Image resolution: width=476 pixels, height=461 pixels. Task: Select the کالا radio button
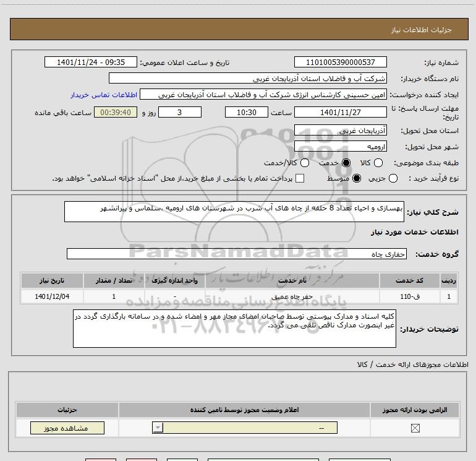[x=378, y=163]
